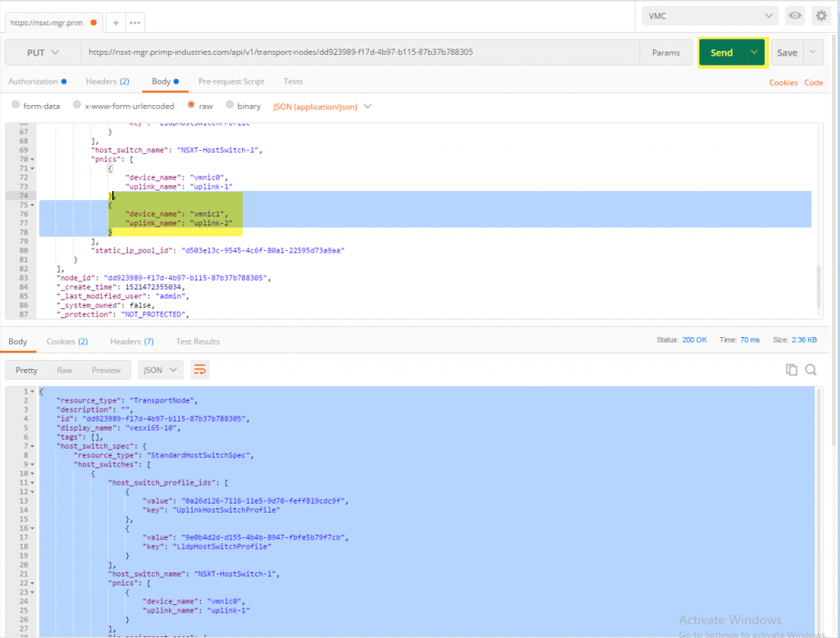Open the Cookies link

click(783, 83)
